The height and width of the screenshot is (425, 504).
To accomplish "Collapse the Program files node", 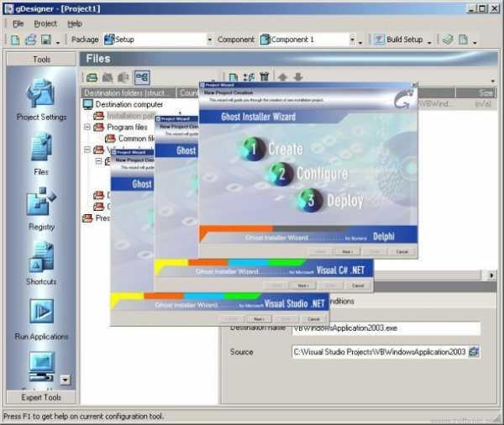I will point(87,127).
